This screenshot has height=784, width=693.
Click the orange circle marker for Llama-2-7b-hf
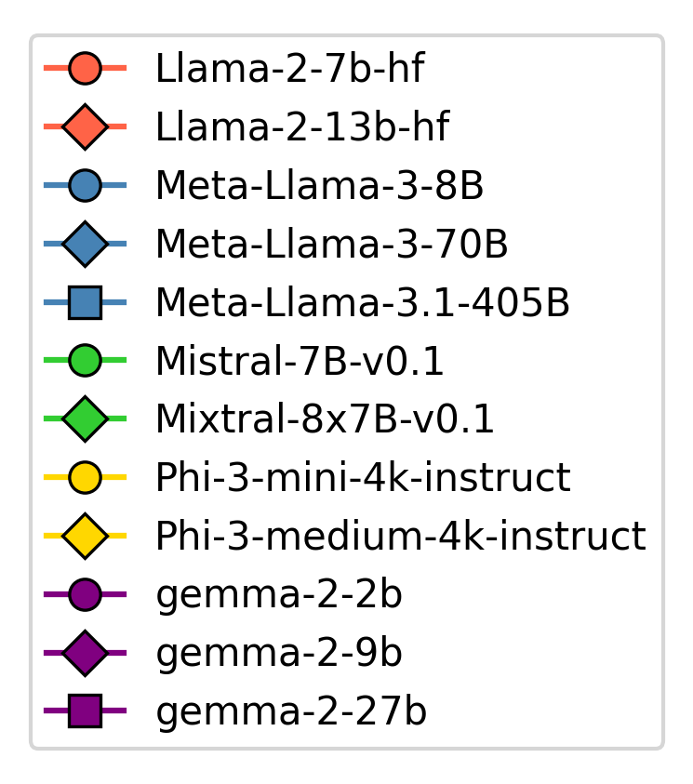point(85,69)
